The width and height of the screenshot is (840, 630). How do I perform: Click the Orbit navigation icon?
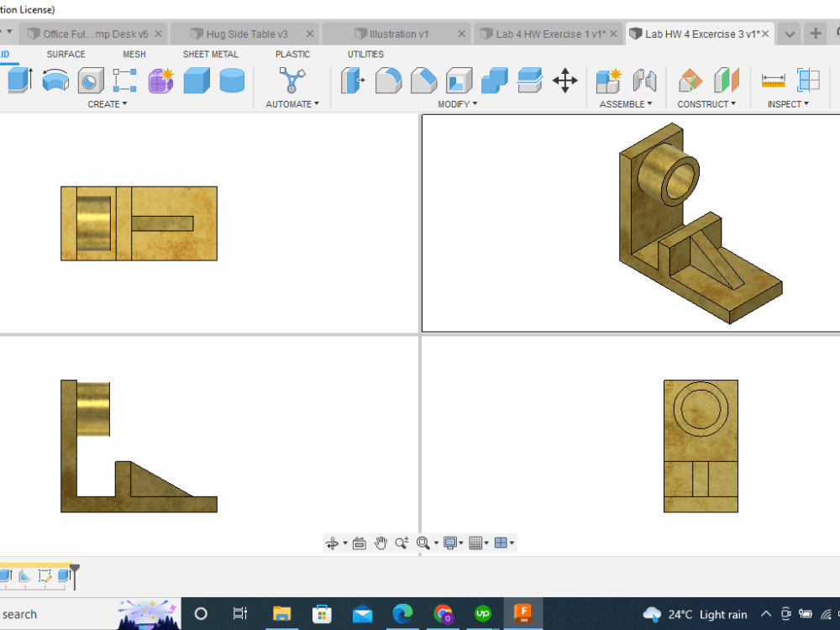click(332, 543)
